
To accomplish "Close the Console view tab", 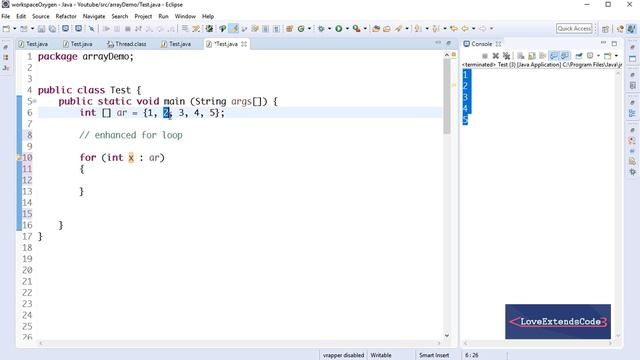I will tap(498, 44).
